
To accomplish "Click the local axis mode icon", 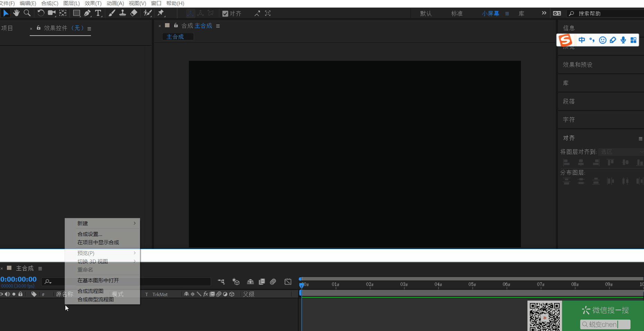I will coord(190,13).
